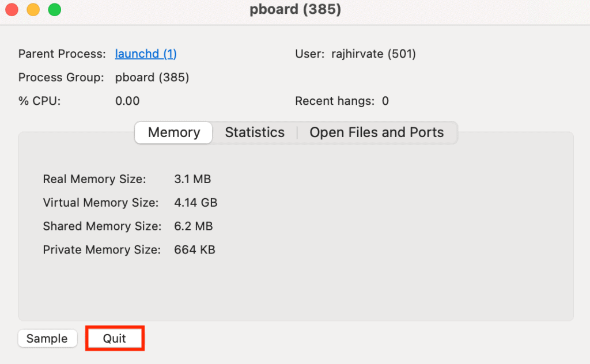The image size is (590, 364).
Task: Click the Sample button
Action: point(47,339)
